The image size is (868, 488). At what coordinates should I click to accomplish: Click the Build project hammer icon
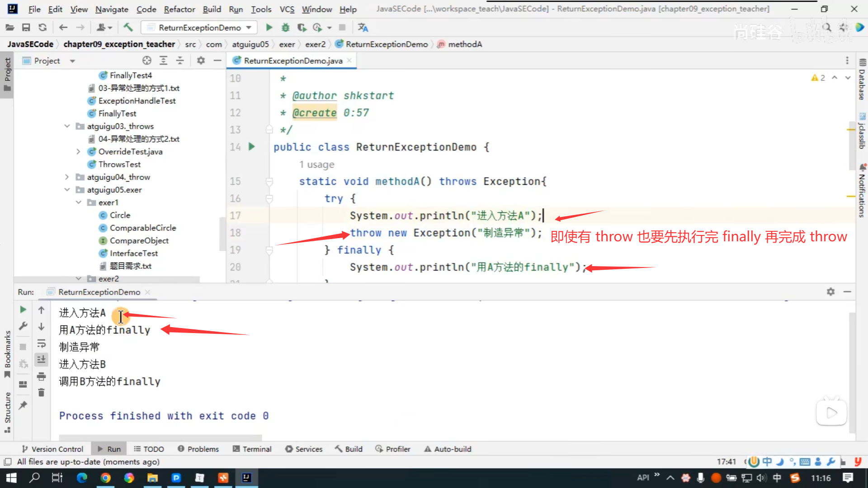[x=128, y=28]
